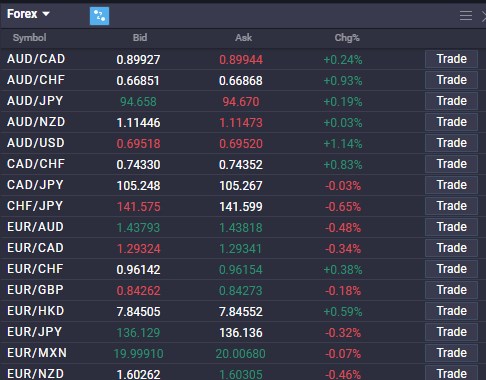Click Trade button for AUD/JPY
Screen dimensions: 486x380
point(451,101)
